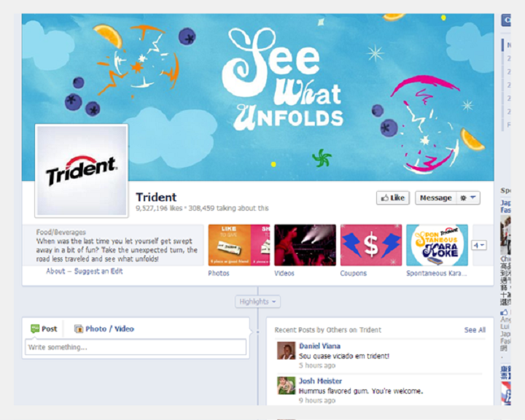Click the Food/Beverages category text
The width and height of the screenshot is (525, 420).
click(x=61, y=232)
